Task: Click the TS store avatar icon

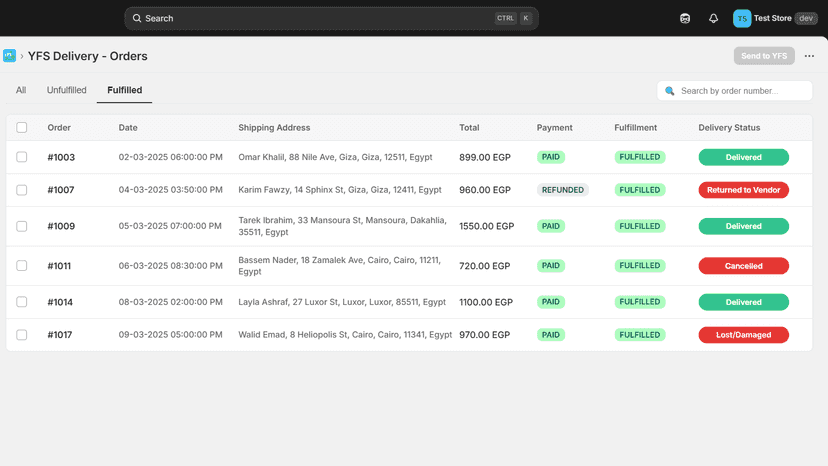Action: (742, 18)
